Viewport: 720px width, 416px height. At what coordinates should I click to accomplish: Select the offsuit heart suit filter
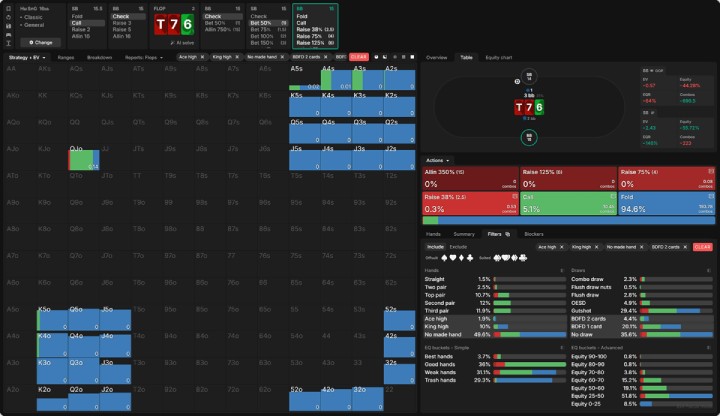pos(453,258)
